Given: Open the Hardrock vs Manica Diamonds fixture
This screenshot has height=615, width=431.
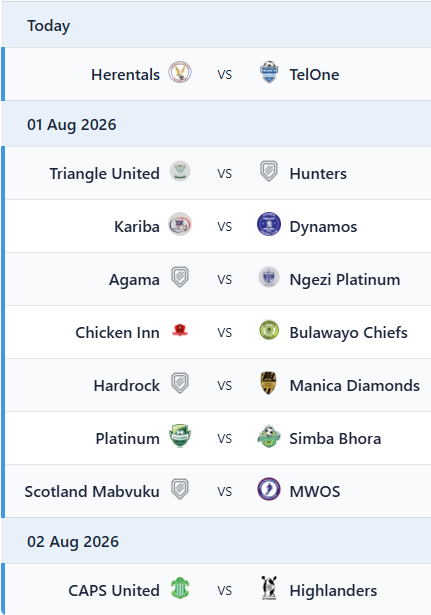Looking at the screenshot, I should pos(218,385).
